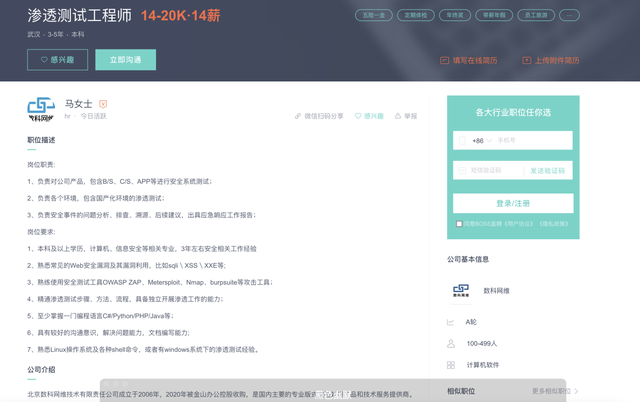The image size is (640, 402).
Task: Click the green 感兴趣 link beside share
Action: (374, 116)
